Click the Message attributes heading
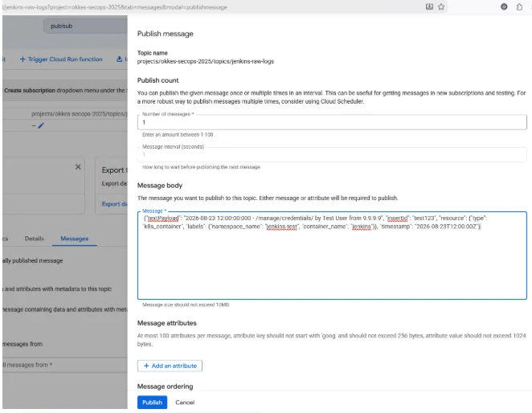Screen dimensions: 532x413 click(166, 323)
